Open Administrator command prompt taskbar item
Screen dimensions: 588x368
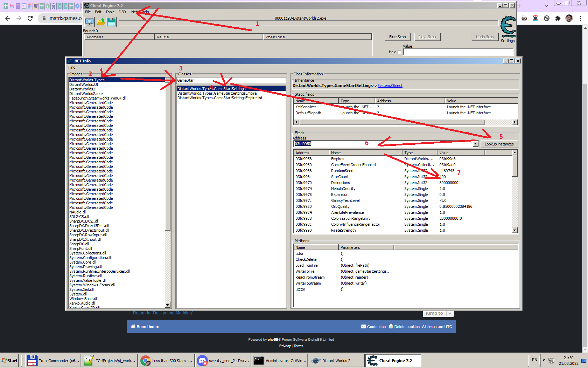coord(280,360)
